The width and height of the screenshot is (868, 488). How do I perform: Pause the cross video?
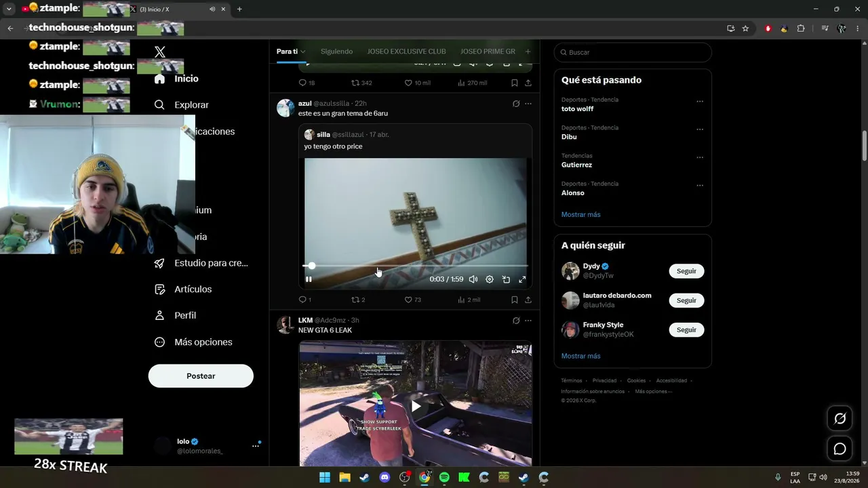309,279
